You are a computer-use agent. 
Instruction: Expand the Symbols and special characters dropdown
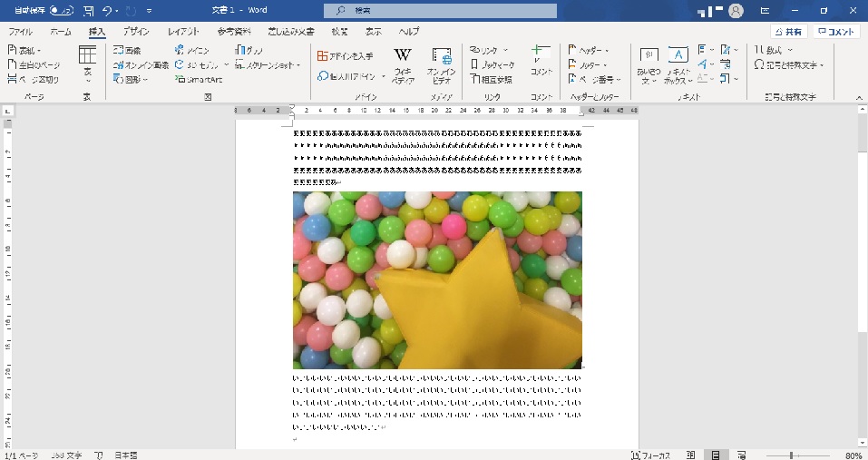tap(788, 65)
